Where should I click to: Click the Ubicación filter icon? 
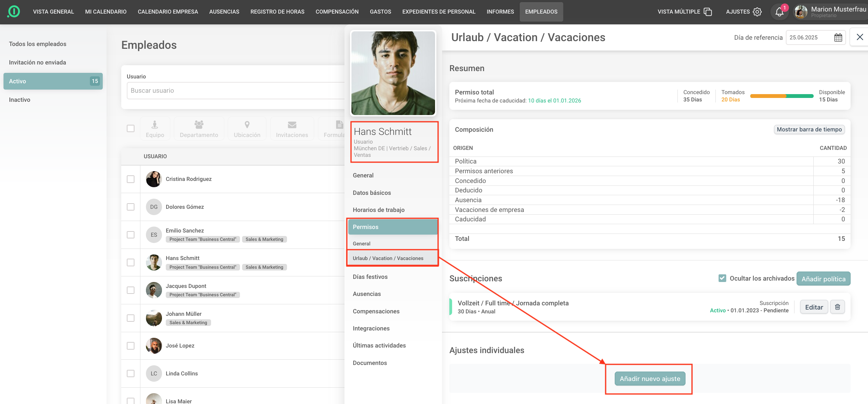247,124
